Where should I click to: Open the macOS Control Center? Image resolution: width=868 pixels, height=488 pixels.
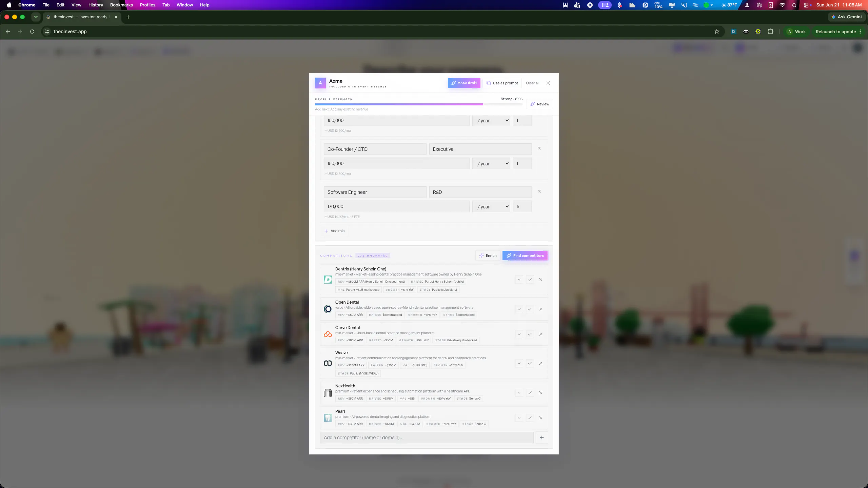(806, 5)
